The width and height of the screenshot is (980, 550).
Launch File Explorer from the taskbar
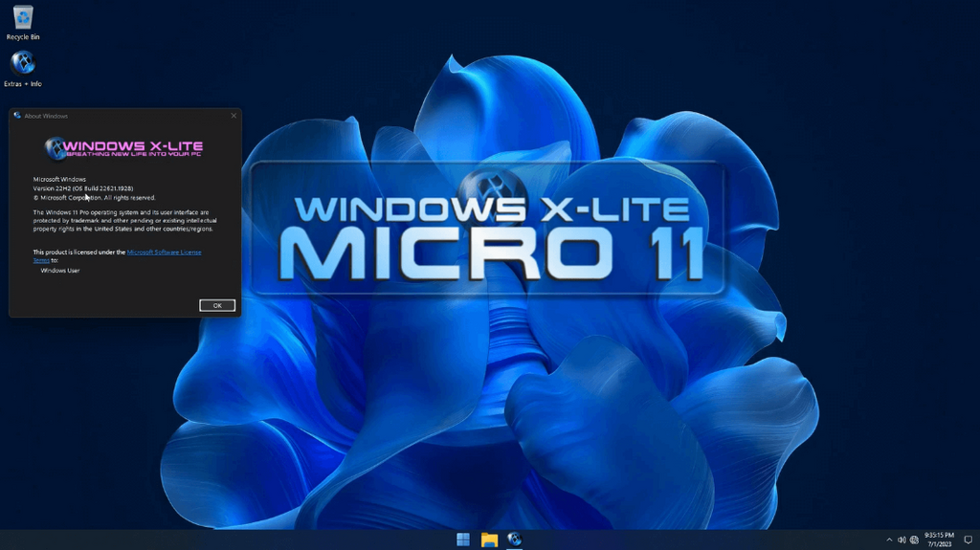(489, 539)
